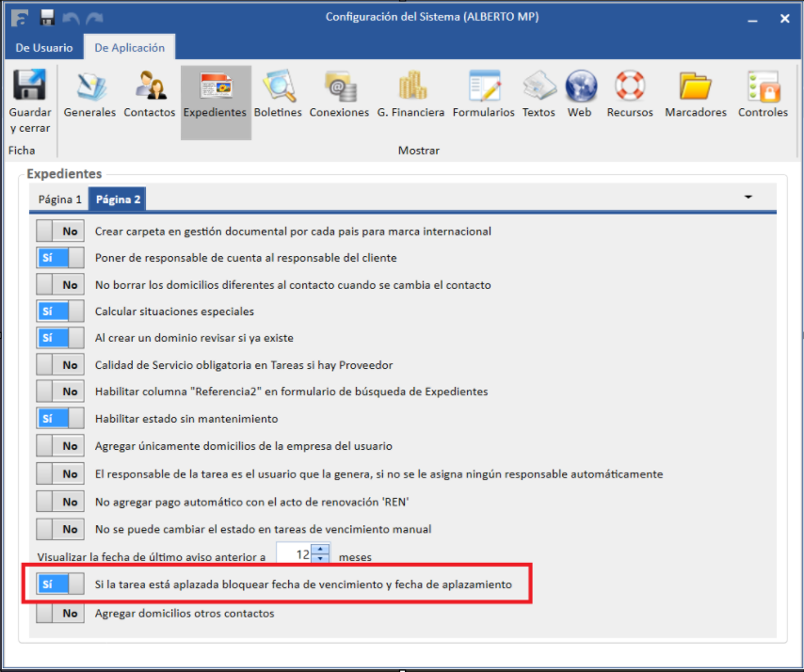The image size is (804, 672).
Task: Increase the meses value with up arrow
Action: (x=321, y=550)
